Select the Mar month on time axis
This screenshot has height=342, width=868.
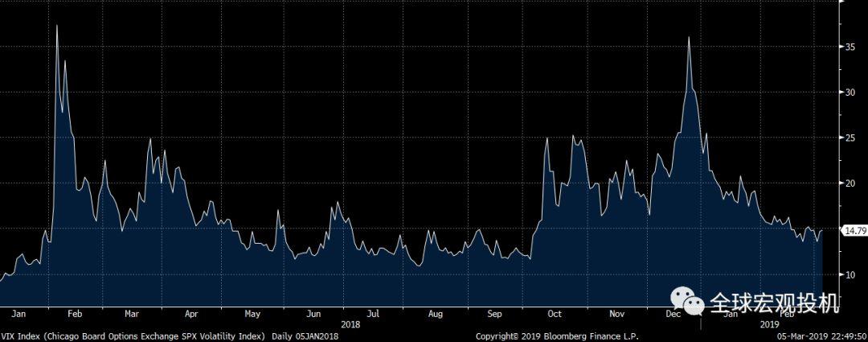tap(133, 313)
